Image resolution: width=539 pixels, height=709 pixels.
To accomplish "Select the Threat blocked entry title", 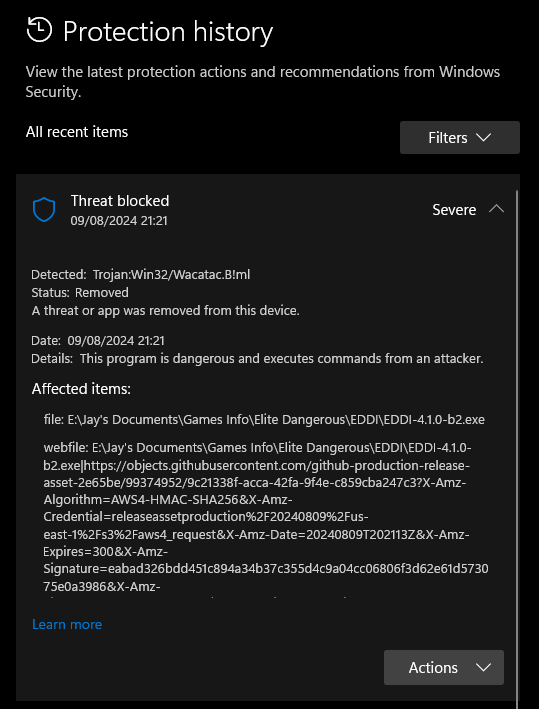I will tap(120, 201).
